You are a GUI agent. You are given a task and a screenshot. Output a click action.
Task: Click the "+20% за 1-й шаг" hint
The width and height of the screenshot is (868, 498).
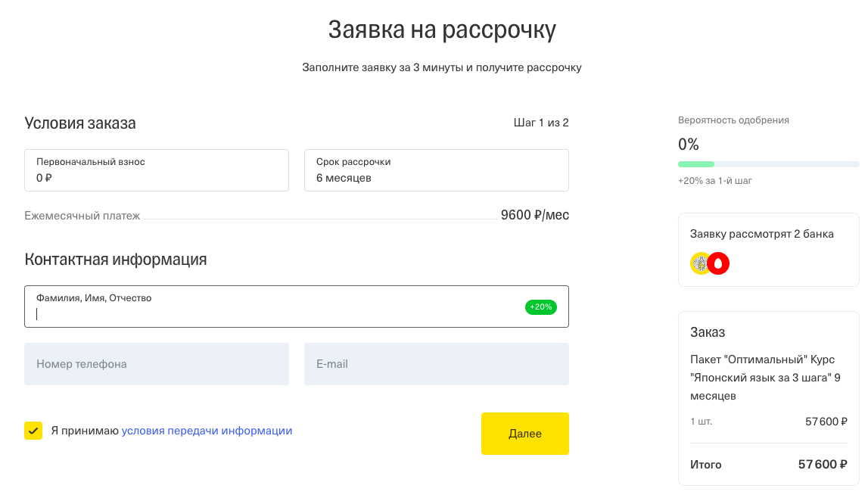click(714, 181)
